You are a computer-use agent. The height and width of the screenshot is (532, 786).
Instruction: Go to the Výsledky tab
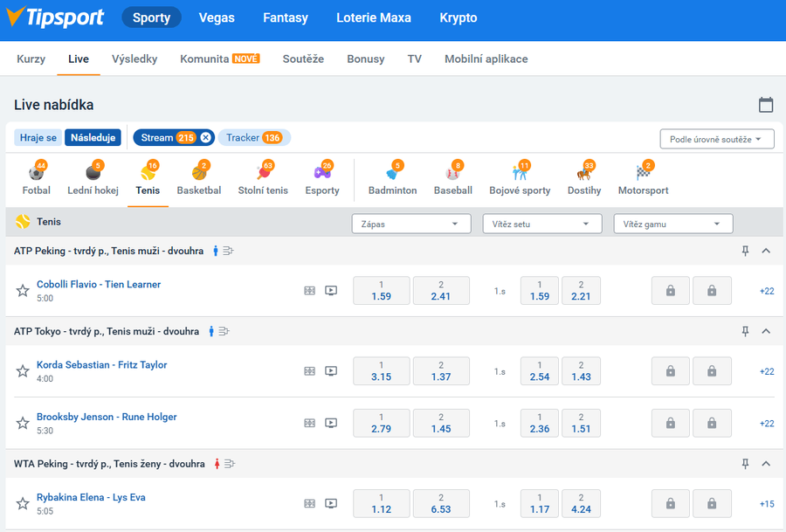pyautogui.click(x=134, y=59)
